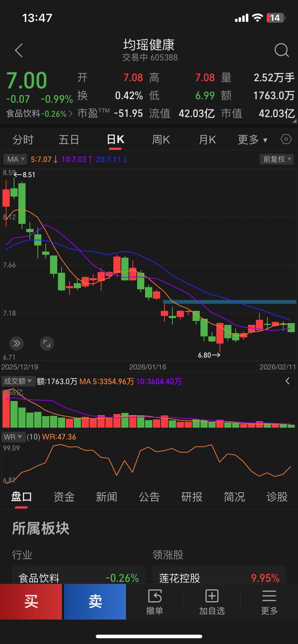
Task: Open the 新闻 tab
Action: click(107, 497)
